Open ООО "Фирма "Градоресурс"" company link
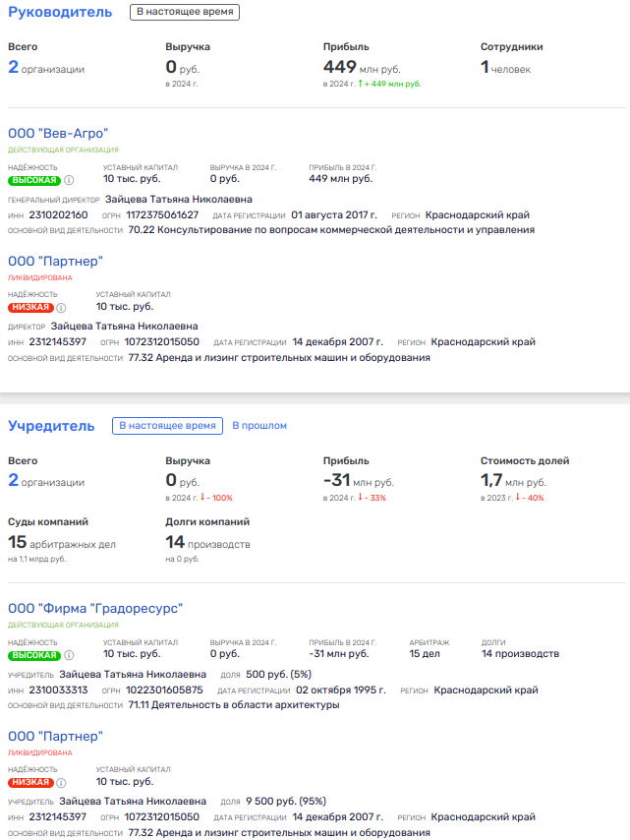The width and height of the screenshot is (630, 840). [x=95, y=609]
